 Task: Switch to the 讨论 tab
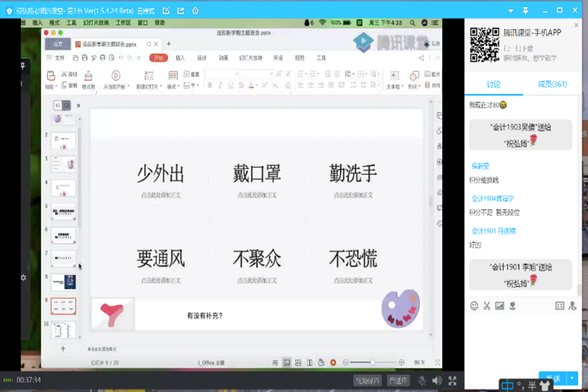[493, 84]
